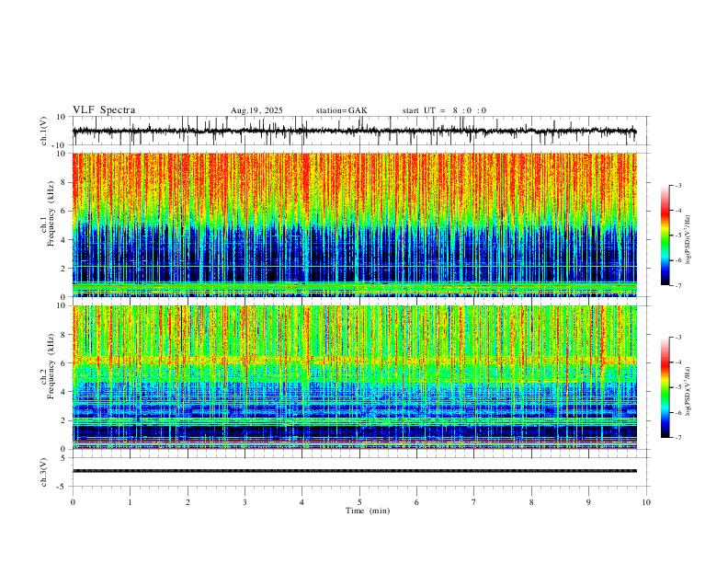Click the ch.1 voltage waveform trace
The image size is (728, 563).
point(354,131)
